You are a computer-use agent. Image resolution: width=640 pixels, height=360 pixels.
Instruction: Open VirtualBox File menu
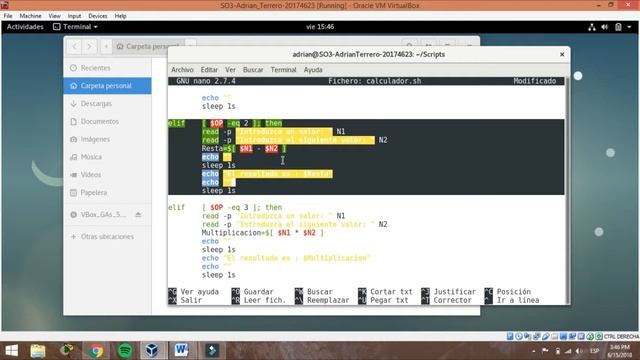8,16
